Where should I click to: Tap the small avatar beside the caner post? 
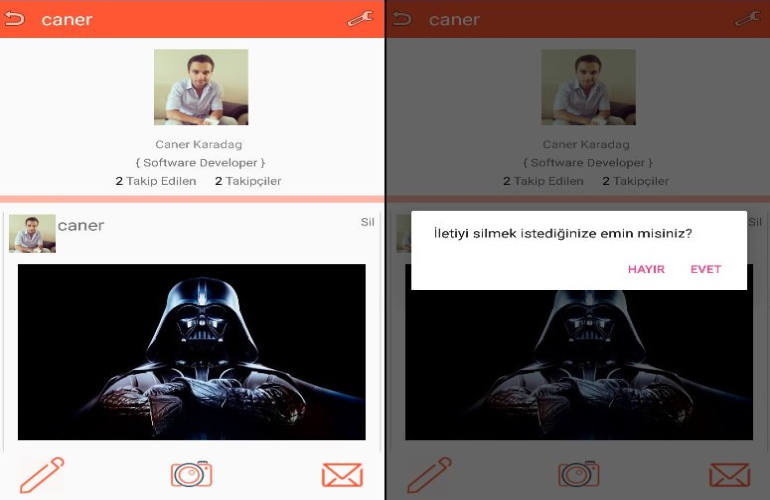click(x=32, y=233)
